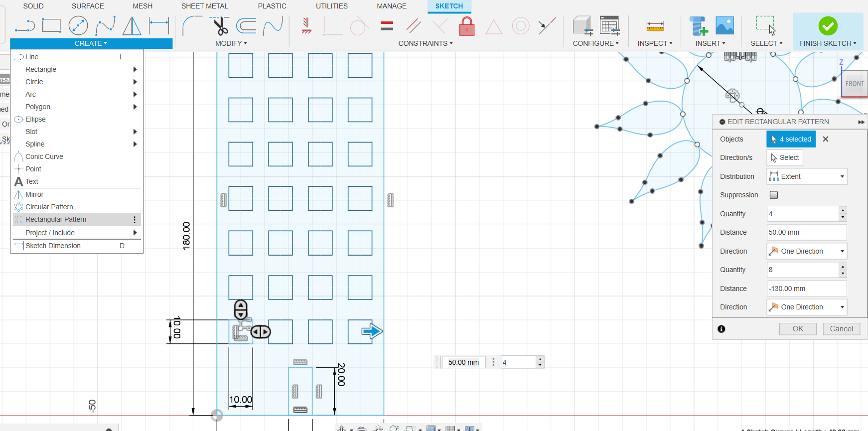
Task: Click the Concentric constraint icon
Action: 521,25
